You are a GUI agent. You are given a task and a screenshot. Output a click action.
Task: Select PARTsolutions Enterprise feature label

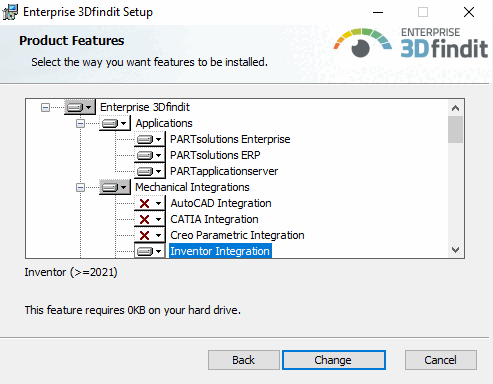(x=230, y=139)
